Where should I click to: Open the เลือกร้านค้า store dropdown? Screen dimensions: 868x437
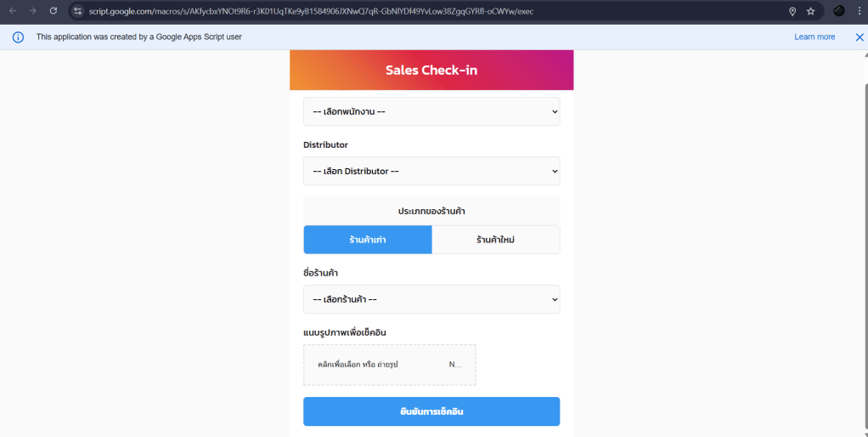431,299
